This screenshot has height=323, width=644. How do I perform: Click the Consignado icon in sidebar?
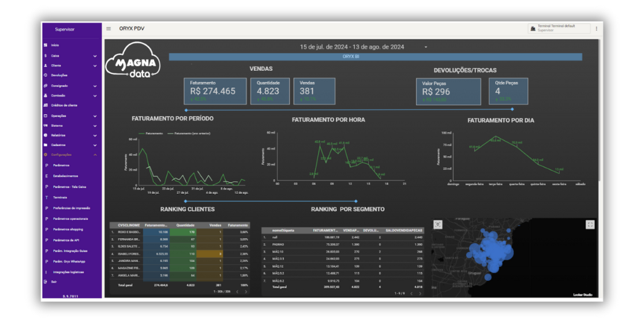pos(46,86)
